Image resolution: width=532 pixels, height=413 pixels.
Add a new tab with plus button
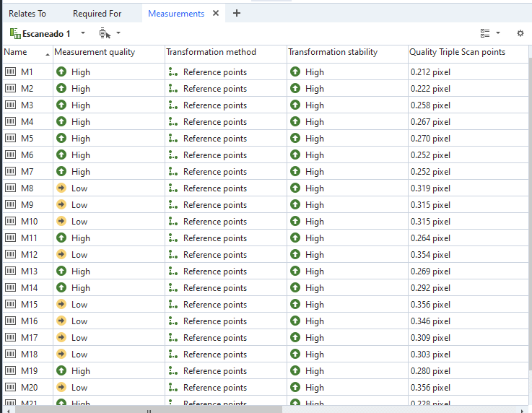(x=237, y=13)
